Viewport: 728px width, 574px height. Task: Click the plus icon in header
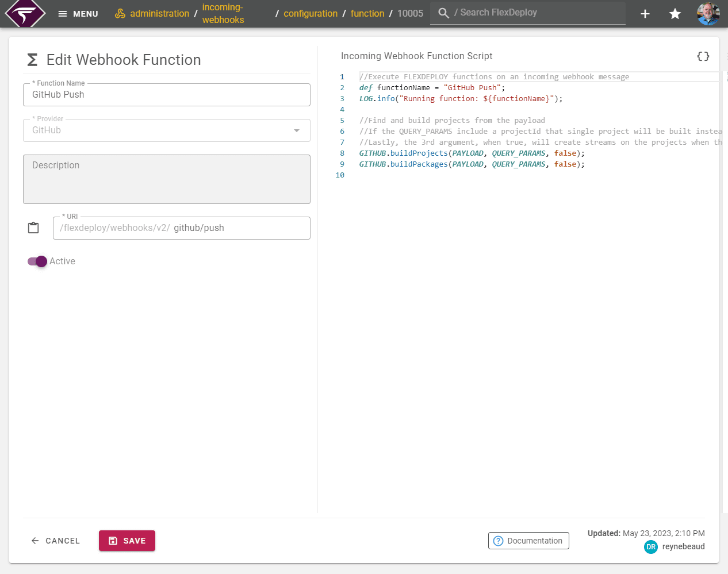645,14
